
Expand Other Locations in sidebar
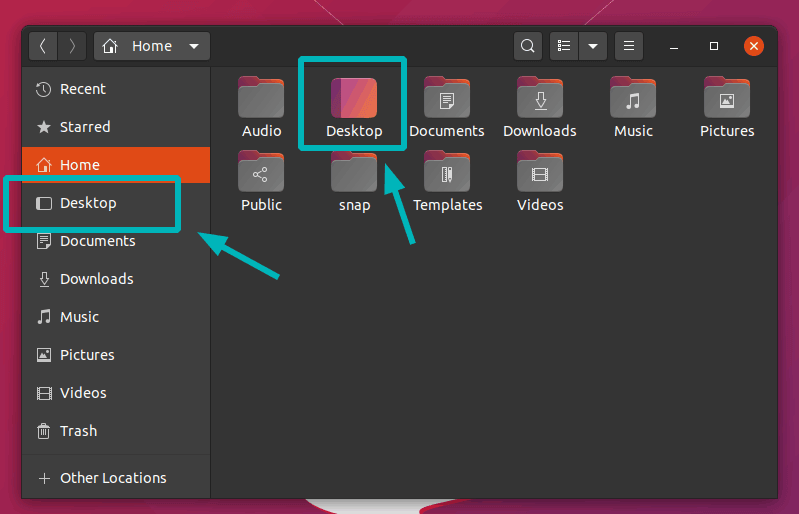(112, 478)
